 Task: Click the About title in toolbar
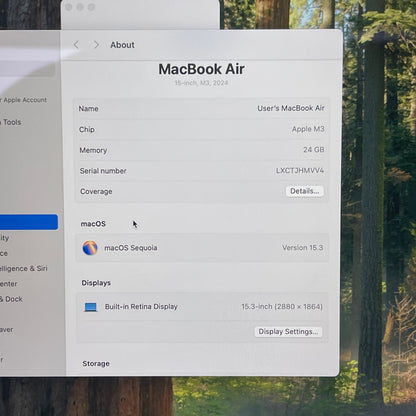point(122,45)
